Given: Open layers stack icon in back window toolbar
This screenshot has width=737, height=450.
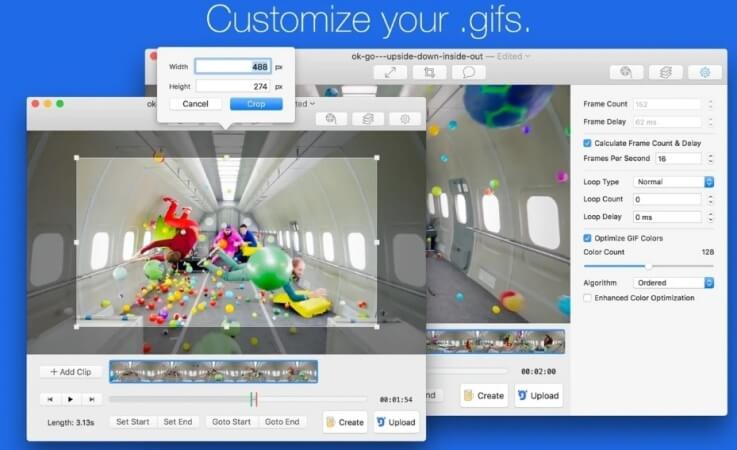Looking at the screenshot, I should [665, 72].
